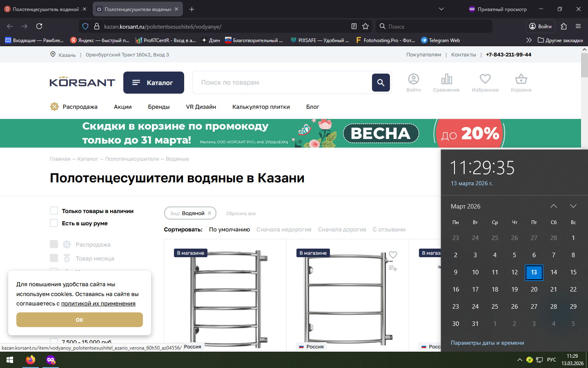This screenshot has width=588, height=368.
Task: Tick Есть в шоу руме checkbox
Action: point(54,223)
